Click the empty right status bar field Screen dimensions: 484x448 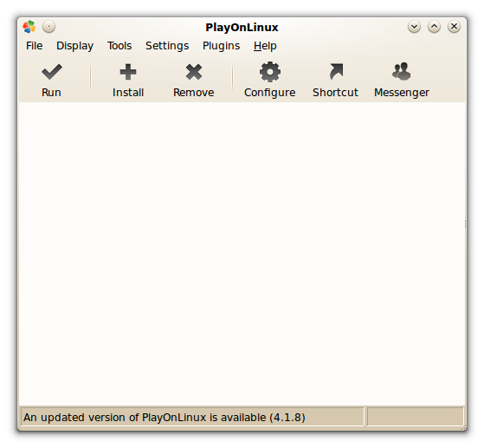pos(416,417)
